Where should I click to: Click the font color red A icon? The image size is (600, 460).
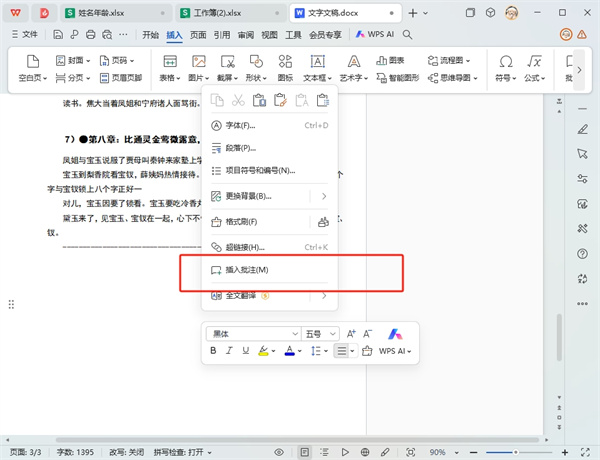289,351
